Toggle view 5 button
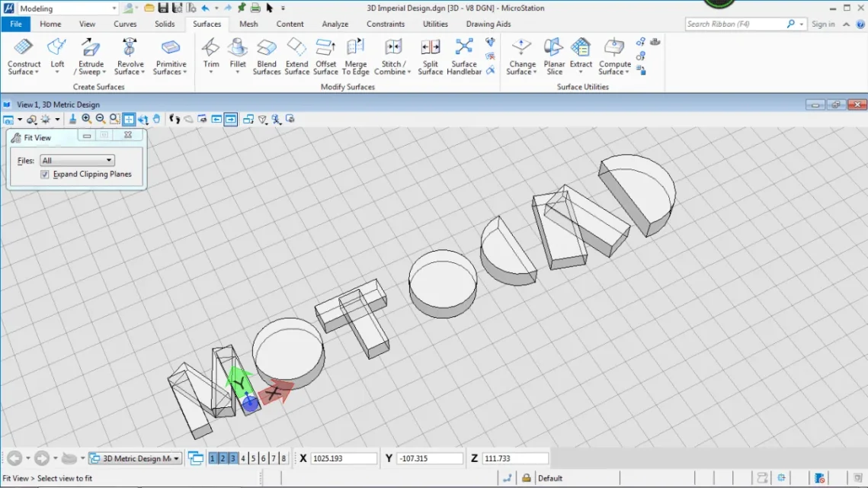The image size is (868, 488). click(x=253, y=458)
